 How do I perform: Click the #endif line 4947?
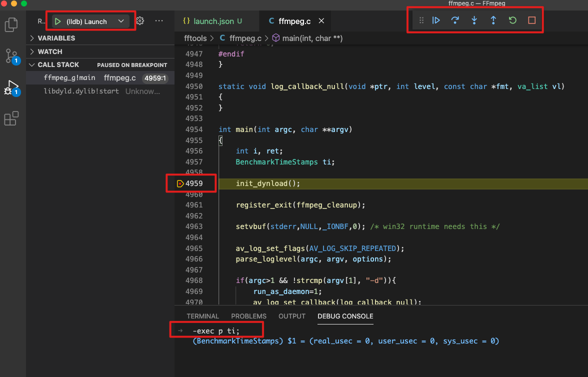pos(231,54)
